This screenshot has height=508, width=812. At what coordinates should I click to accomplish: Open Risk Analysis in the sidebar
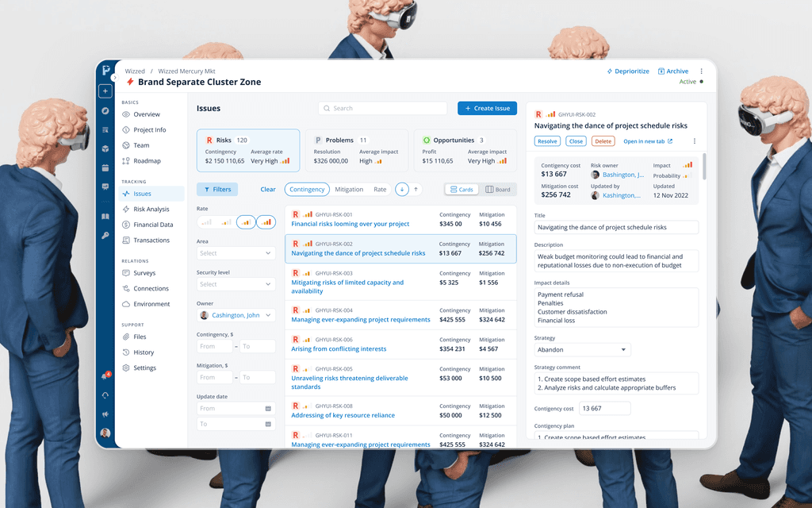click(x=151, y=209)
